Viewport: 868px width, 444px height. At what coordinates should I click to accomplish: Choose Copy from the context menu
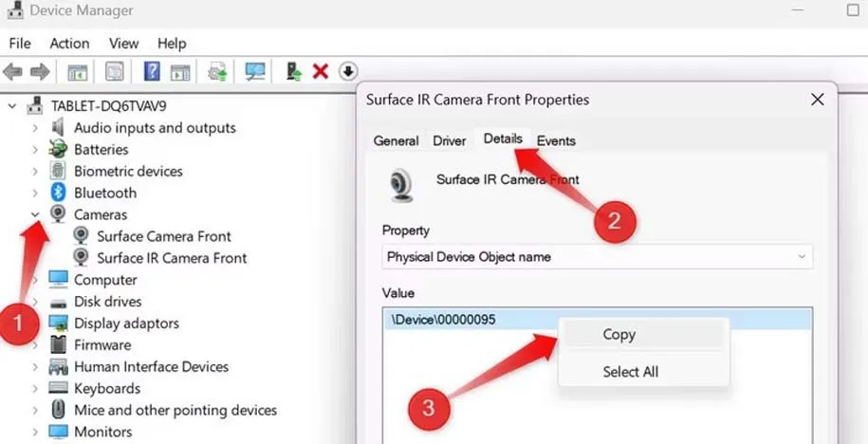tap(619, 334)
